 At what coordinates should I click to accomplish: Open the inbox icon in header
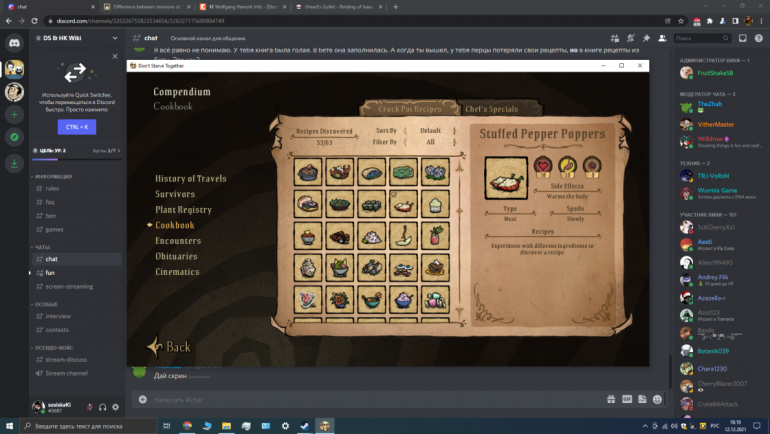(742, 38)
